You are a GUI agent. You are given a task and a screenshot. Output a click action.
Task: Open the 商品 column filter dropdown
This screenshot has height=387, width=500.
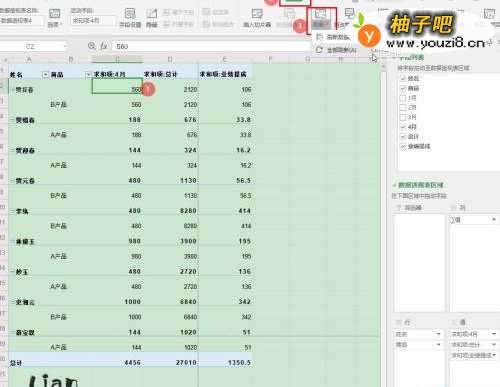coord(88,74)
